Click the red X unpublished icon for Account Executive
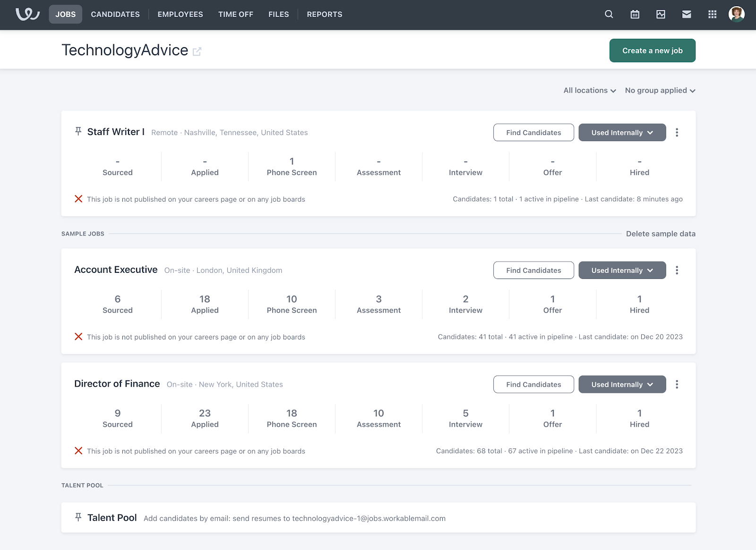Image resolution: width=756 pixels, height=550 pixels. coord(78,337)
